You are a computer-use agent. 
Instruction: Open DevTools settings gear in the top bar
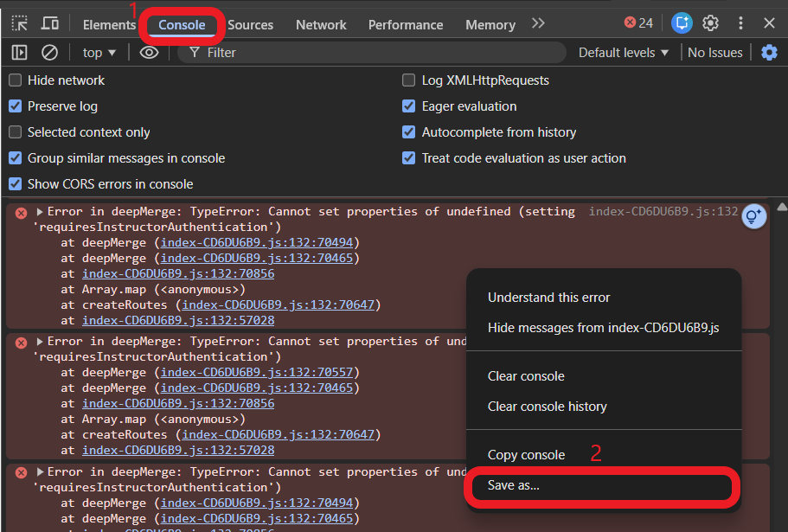pos(710,23)
